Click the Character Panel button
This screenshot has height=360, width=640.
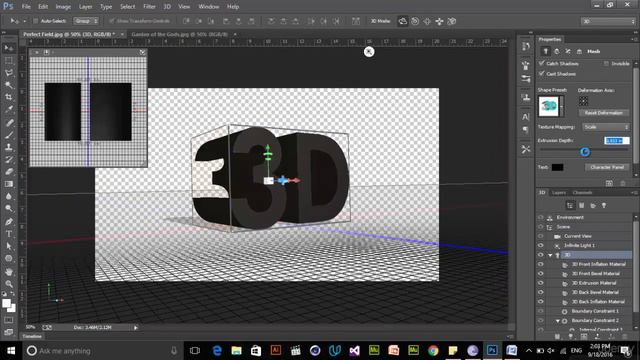[x=607, y=167]
